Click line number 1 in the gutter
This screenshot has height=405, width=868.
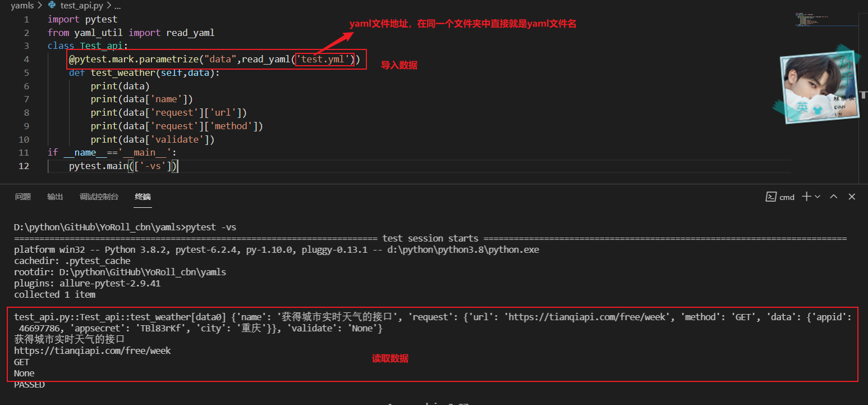point(26,19)
